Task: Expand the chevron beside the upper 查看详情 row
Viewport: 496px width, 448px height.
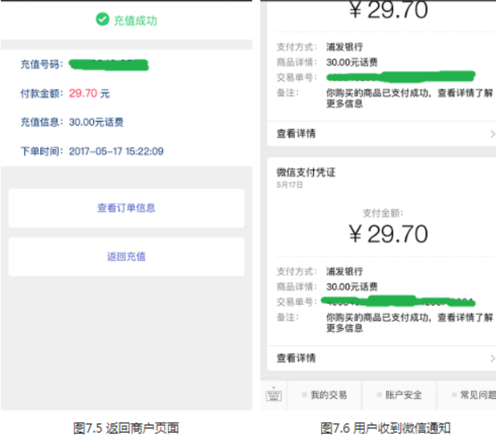Action: coord(492,134)
